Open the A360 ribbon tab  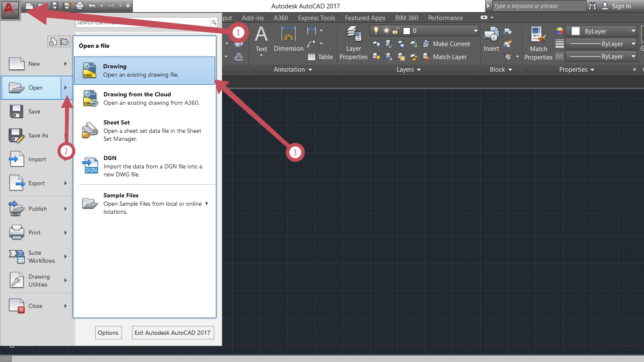point(281,18)
